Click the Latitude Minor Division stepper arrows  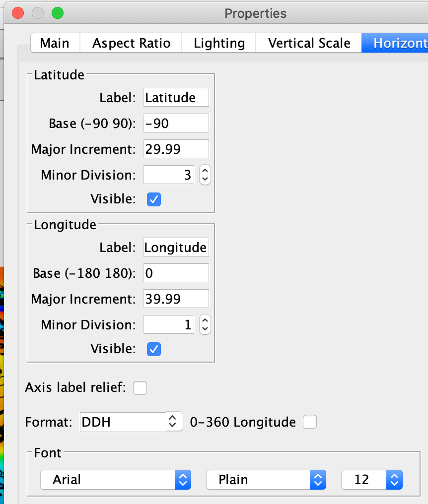[205, 175]
